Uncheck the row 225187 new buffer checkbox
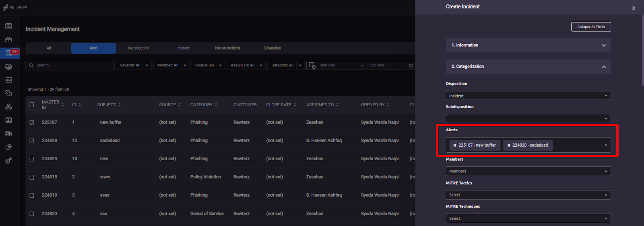644x226 pixels. 32,122
